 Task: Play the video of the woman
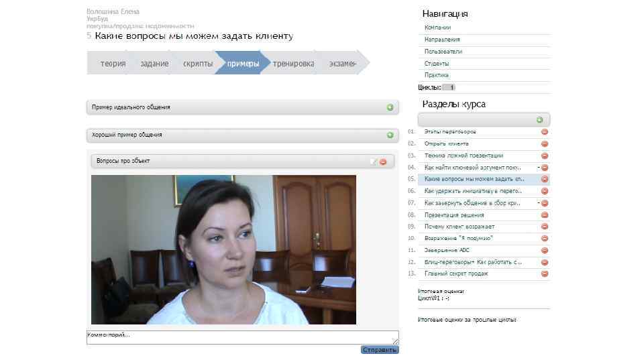pos(223,249)
